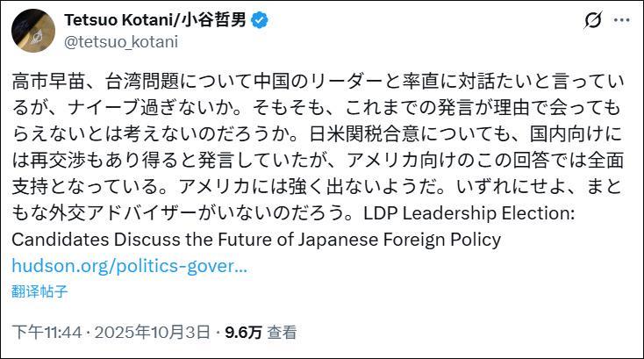This screenshot has width=644, height=359.
Task: Open the Tetsuo Kotani/小谷哲男 display name
Action: click(x=149, y=20)
